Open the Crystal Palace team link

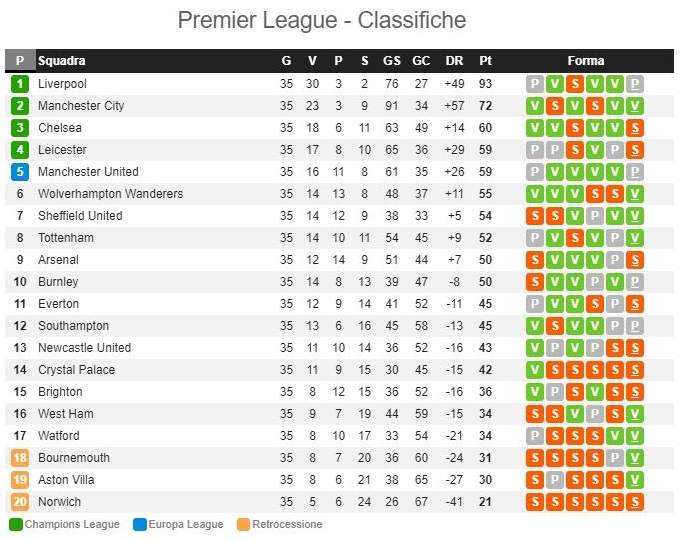(76, 370)
